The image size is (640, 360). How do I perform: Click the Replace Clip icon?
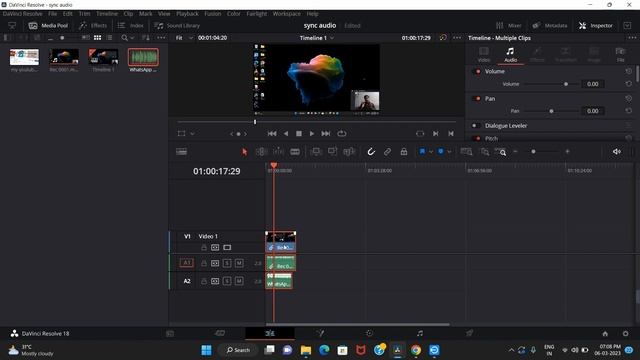tap(349, 152)
